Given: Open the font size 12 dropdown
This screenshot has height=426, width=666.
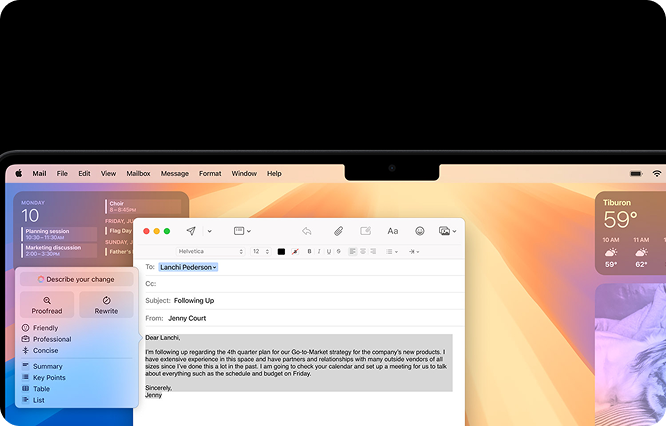Looking at the screenshot, I should (x=260, y=252).
